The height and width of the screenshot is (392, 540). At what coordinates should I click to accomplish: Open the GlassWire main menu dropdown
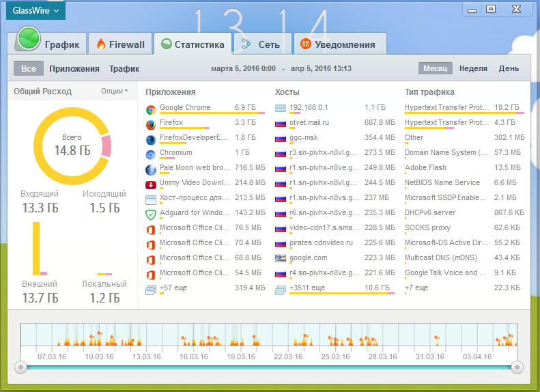[x=35, y=10]
